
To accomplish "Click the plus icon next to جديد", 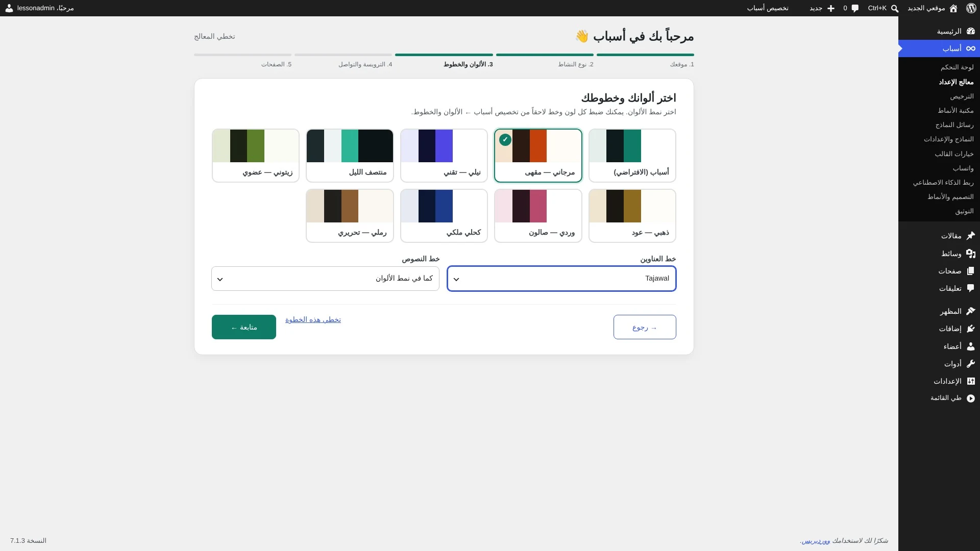I will coord(831,8).
